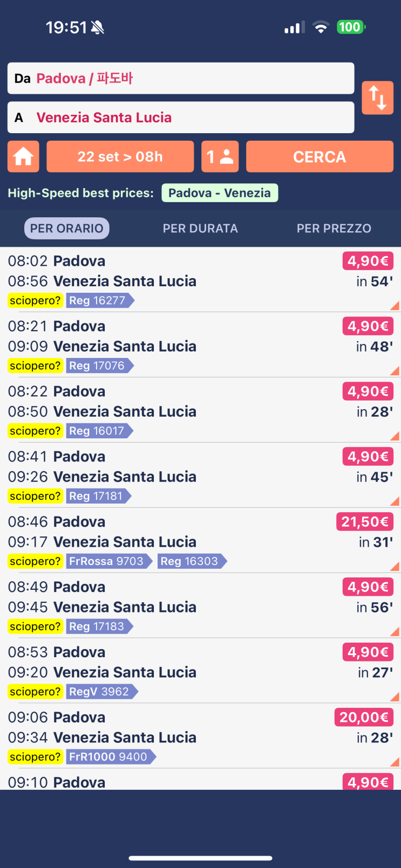Tap the home icon button
This screenshot has width=401, height=868.
pyautogui.click(x=23, y=157)
